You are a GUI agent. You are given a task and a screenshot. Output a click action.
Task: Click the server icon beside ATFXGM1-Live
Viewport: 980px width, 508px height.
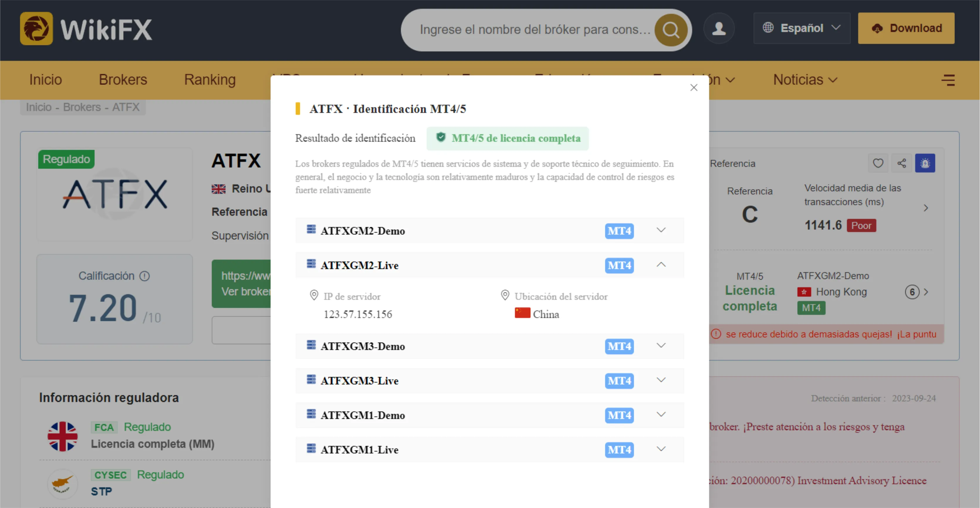coord(311,448)
